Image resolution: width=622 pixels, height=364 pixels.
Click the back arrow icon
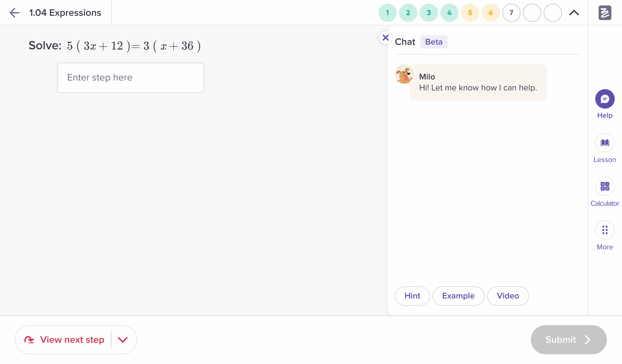(14, 13)
